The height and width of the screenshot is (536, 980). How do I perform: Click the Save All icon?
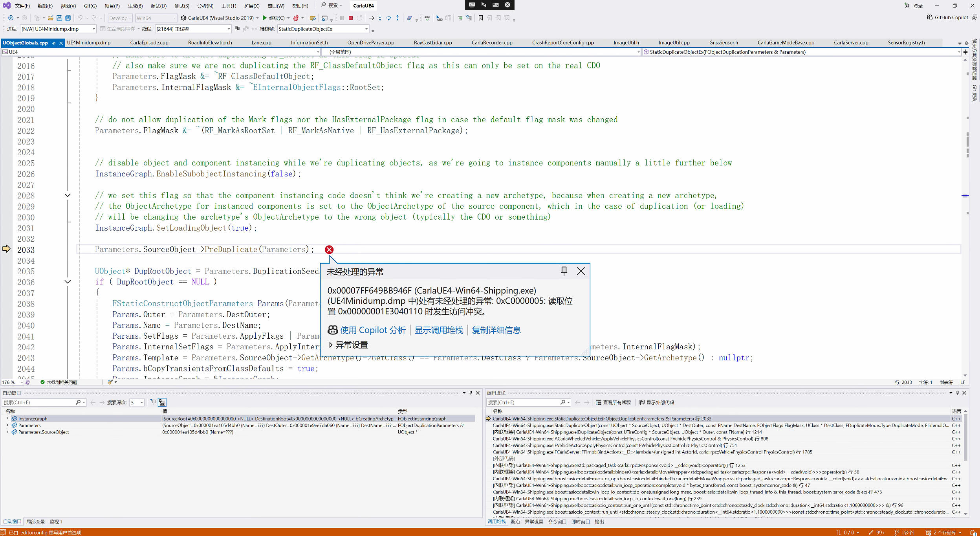[68, 18]
